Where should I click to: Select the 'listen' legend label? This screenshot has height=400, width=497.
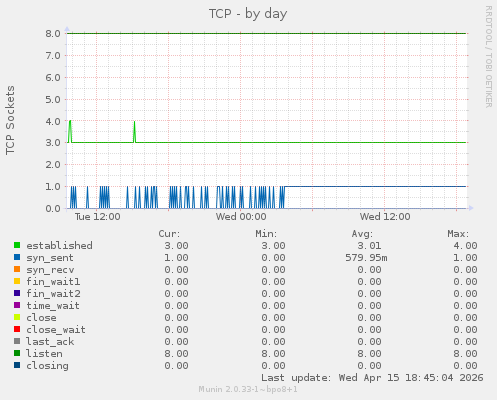pos(44,354)
